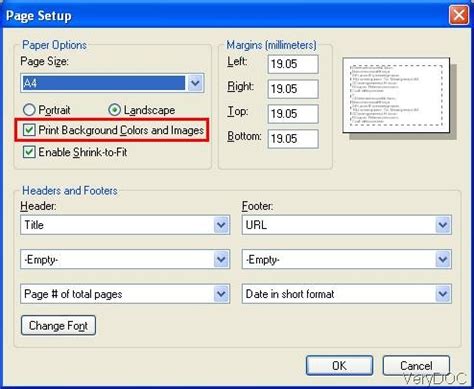Viewport: 474px width, 389px height.
Task: Click the Right margin field
Action: coord(293,89)
